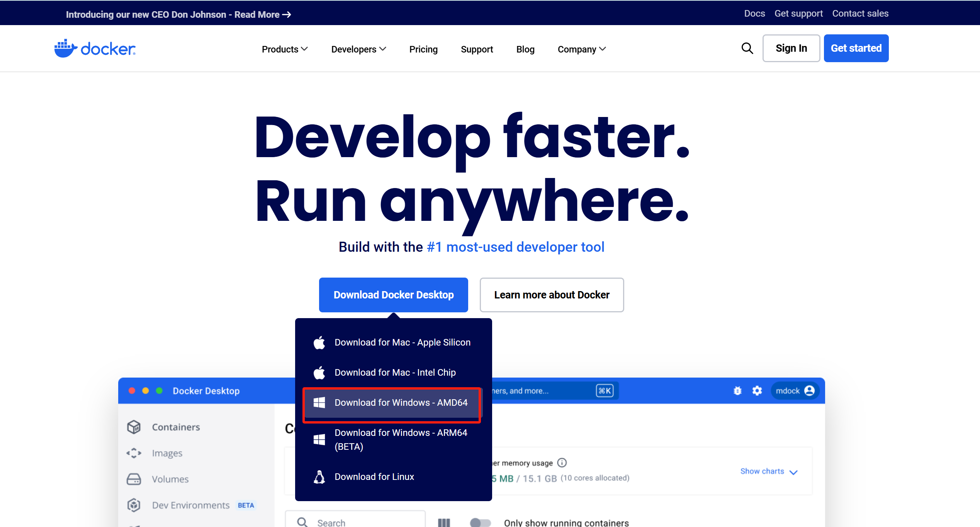
Task: Open Learn more about Docker
Action: point(552,295)
